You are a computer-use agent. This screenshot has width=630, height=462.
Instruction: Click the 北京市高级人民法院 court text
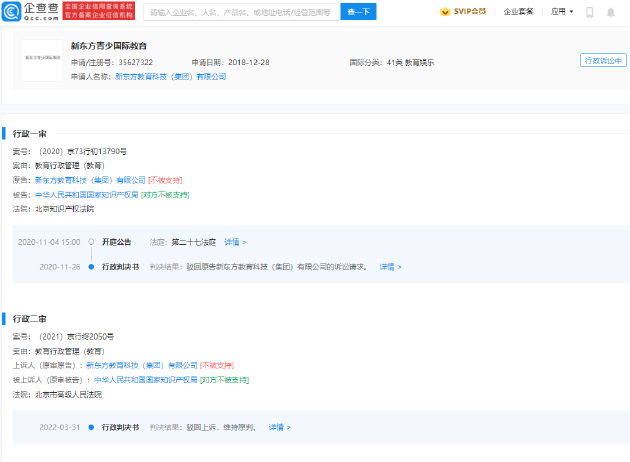coord(68,395)
